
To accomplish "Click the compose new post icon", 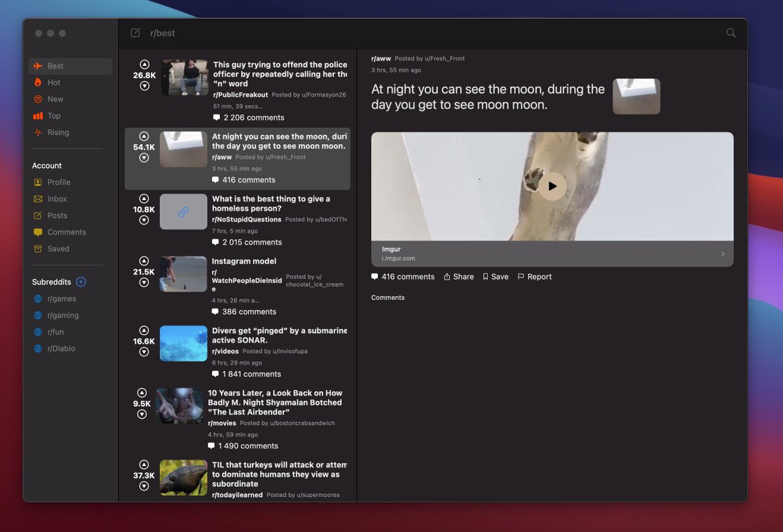I will (x=135, y=33).
